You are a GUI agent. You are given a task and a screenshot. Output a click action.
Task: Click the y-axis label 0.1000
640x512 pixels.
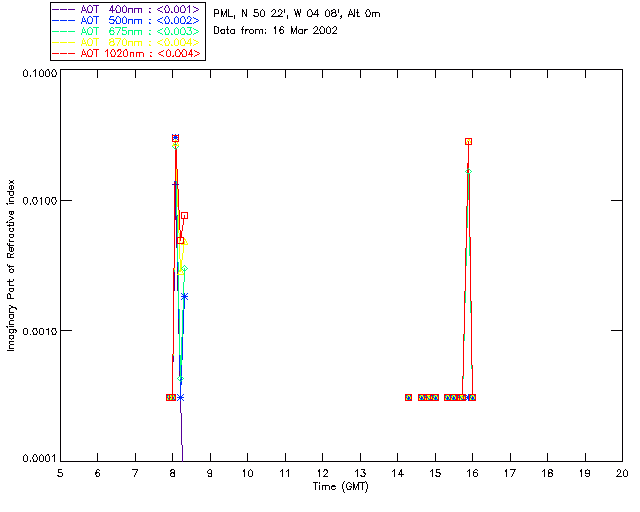(39, 73)
